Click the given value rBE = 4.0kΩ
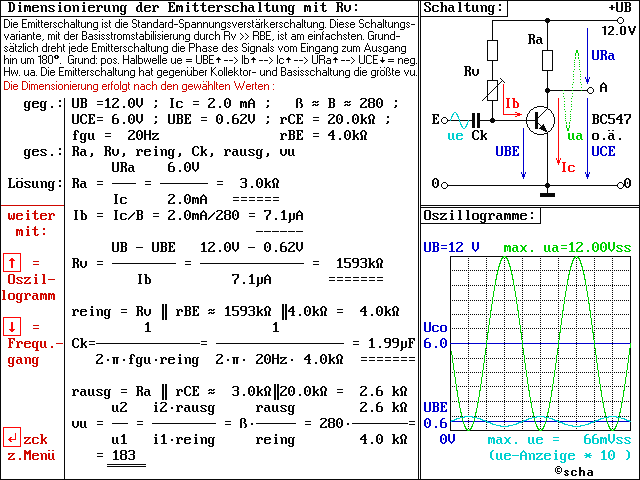This screenshot has width=640, height=480. pyautogui.click(x=323, y=136)
